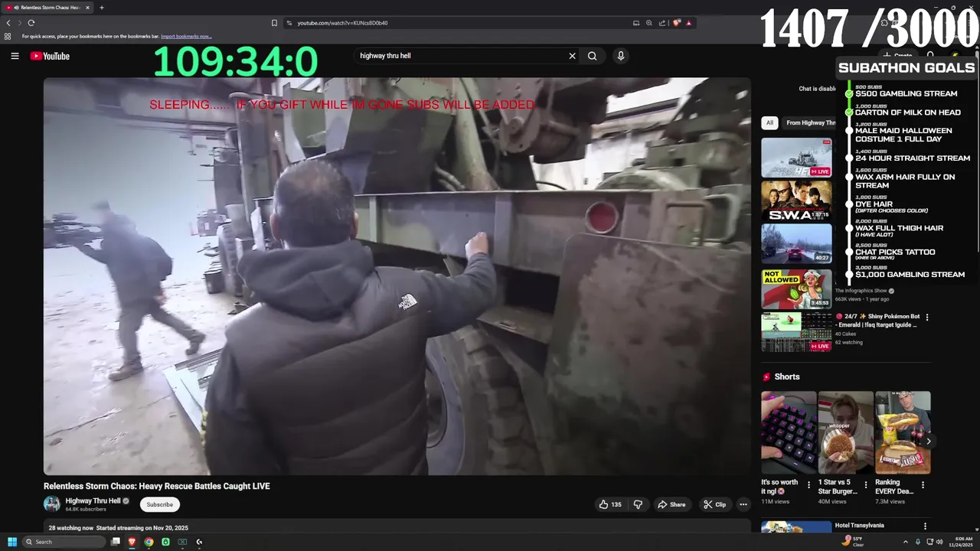Screen dimensions: 980x551
Task: Open the 'NOT ALLOWED' 3:45:53 video thumbnail
Action: pos(796,289)
